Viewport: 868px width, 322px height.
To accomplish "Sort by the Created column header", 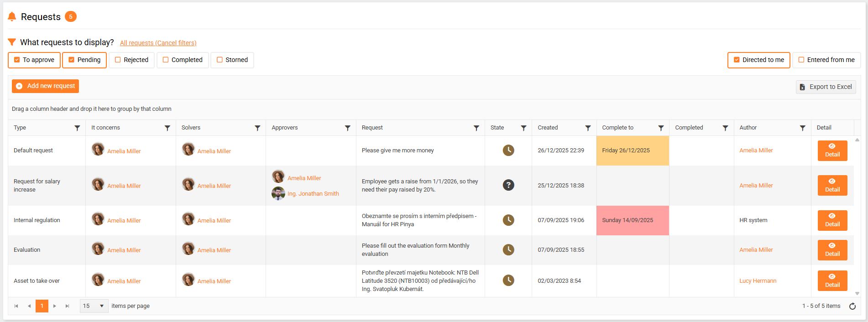I will pyautogui.click(x=548, y=128).
